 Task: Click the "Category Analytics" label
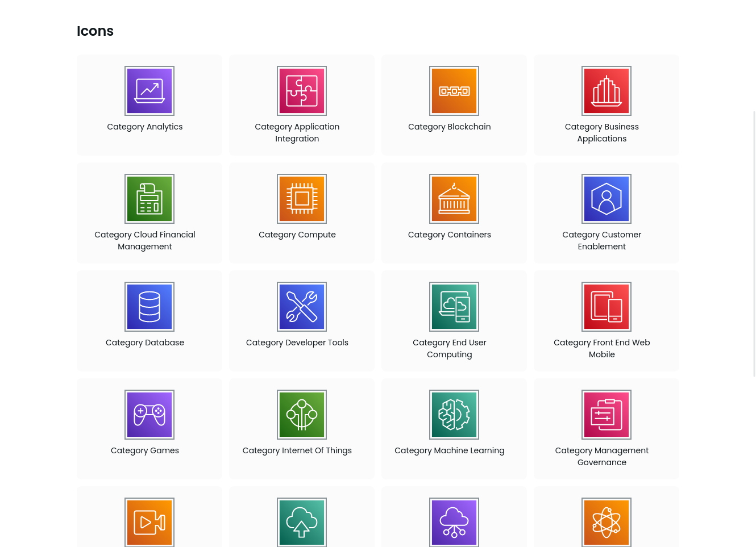click(x=145, y=127)
